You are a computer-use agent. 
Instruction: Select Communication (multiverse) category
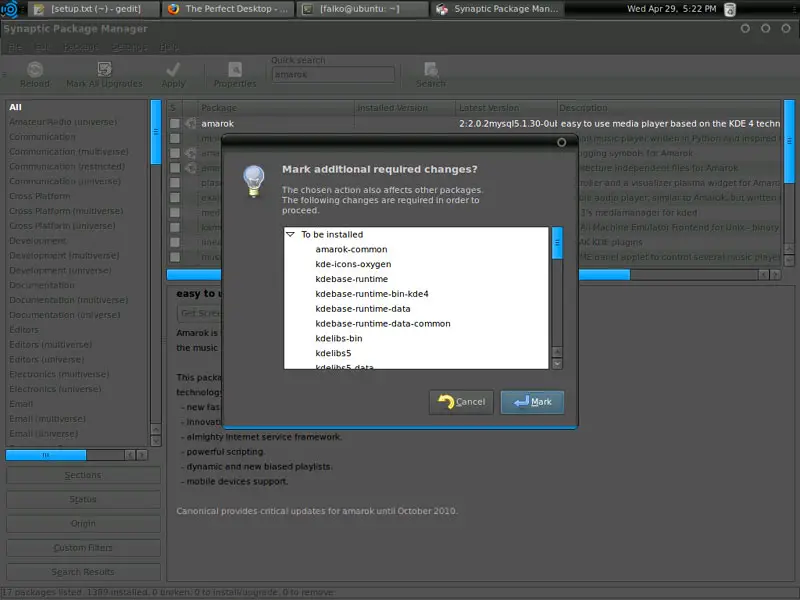69,152
